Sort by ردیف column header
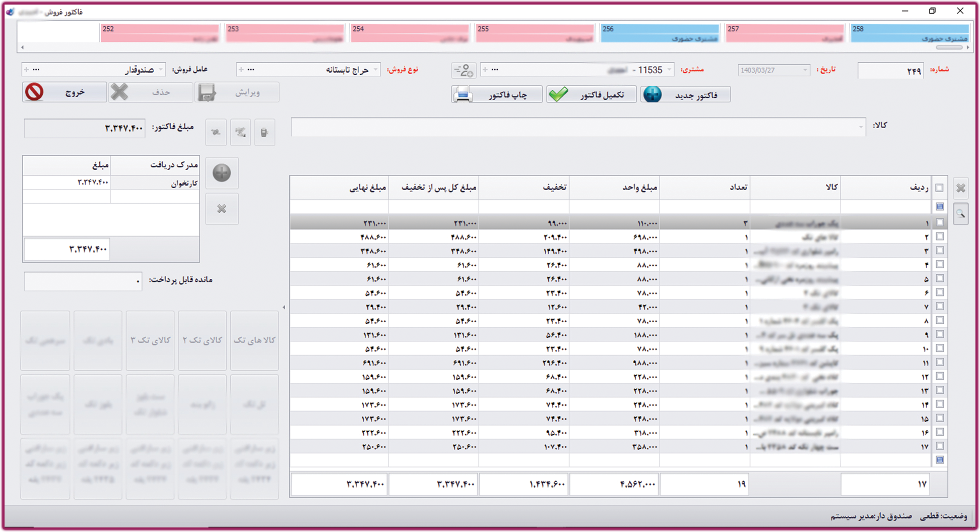 pos(885,188)
